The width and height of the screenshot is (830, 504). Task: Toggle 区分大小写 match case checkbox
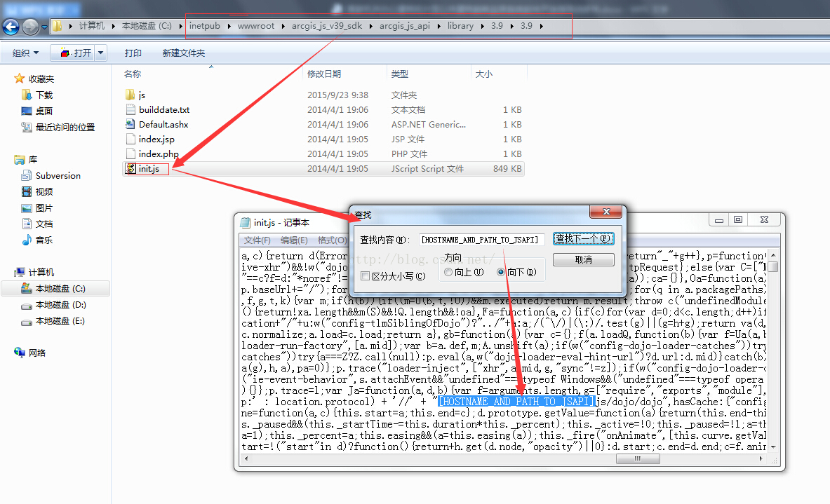coord(366,276)
